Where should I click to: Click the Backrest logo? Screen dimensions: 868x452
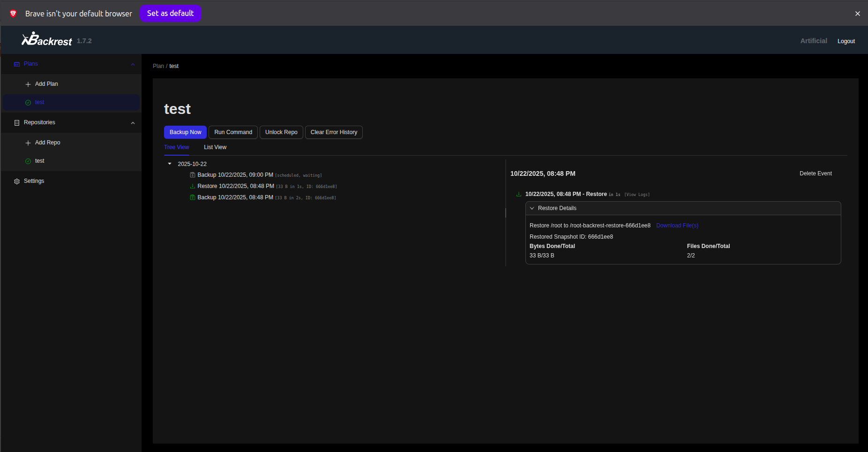point(47,39)
